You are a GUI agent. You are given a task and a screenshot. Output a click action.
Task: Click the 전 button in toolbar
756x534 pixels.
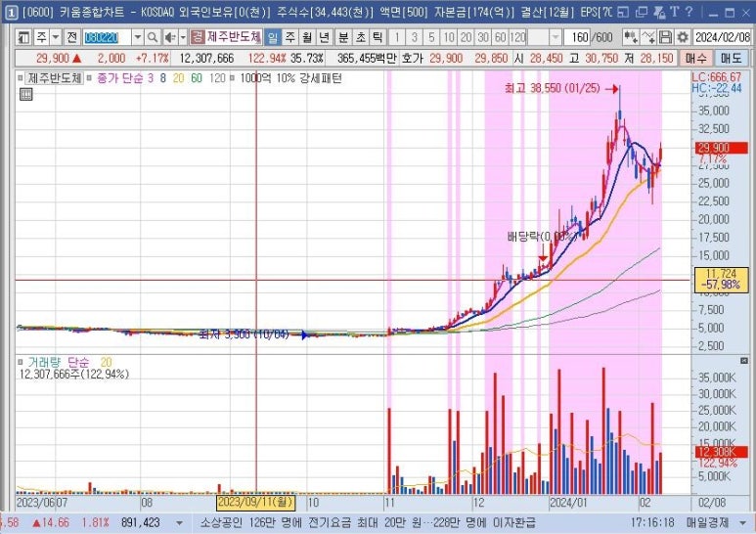pyautogui.click(x=71, y=36)
